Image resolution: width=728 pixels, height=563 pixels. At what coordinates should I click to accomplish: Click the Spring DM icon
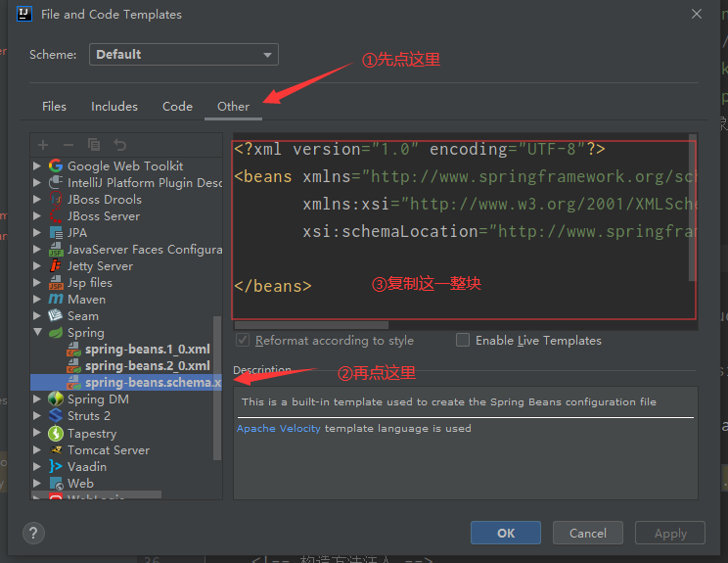[56, 399]
